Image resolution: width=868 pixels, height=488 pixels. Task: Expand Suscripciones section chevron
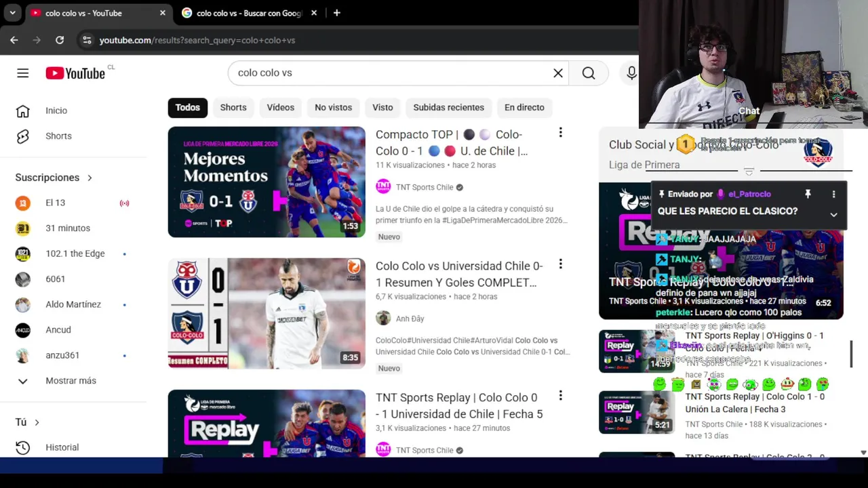(x=90, y=178)
